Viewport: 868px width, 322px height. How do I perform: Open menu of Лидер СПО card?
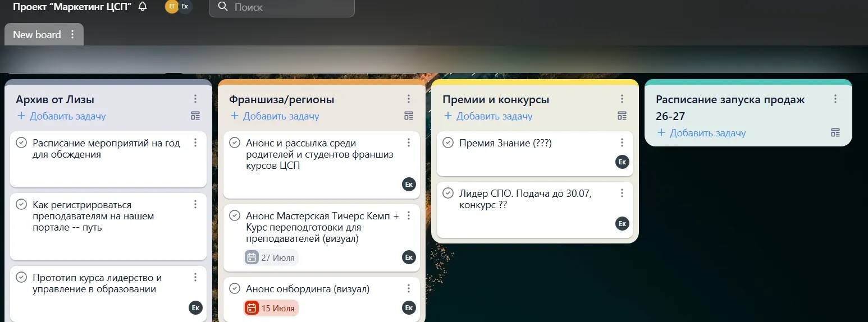tap(622, 193)
